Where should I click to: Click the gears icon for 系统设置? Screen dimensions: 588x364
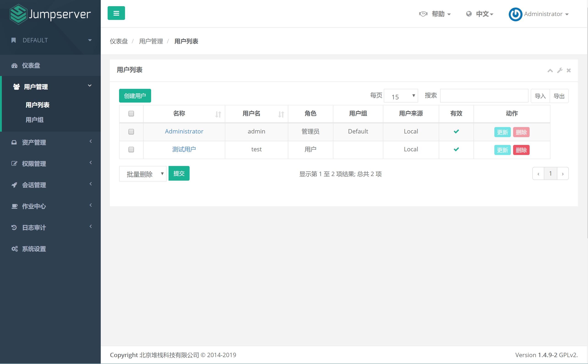[15, 249]
